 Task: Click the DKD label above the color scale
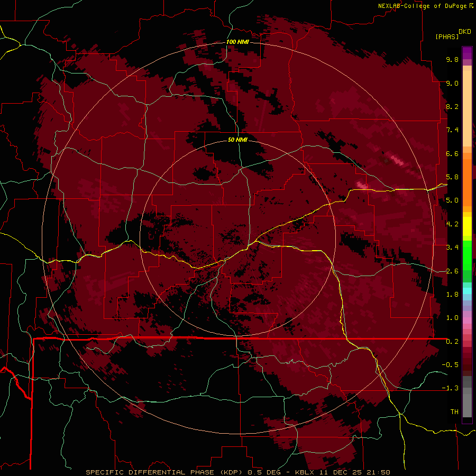465,32
